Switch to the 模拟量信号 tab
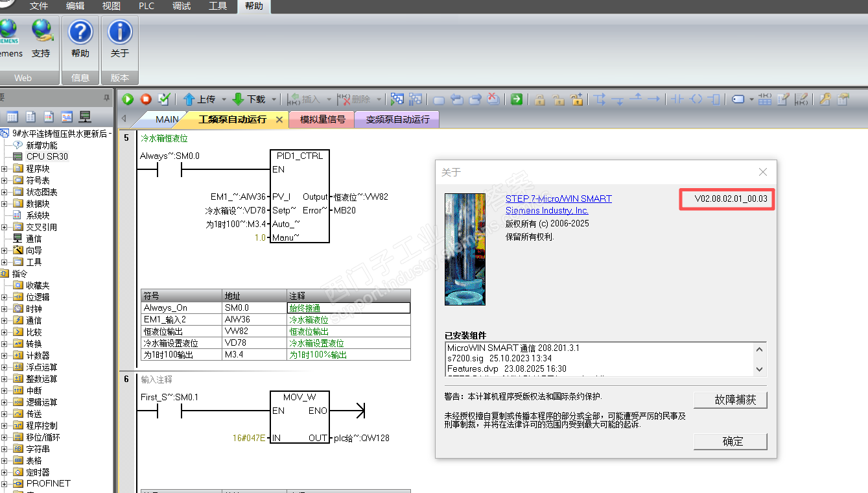This screenshot has width=868, height=493. click(x=322, y=119)
